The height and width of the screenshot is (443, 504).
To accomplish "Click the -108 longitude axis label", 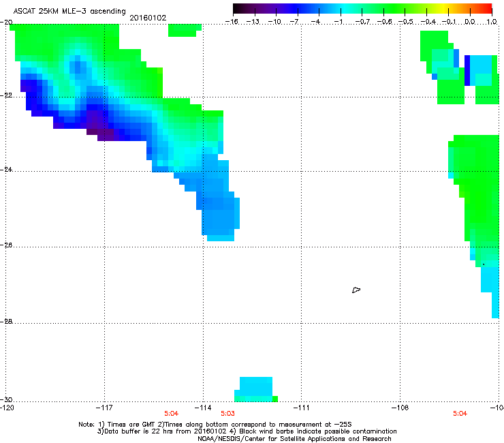I will pyautogui.click(x=400, y=408).
